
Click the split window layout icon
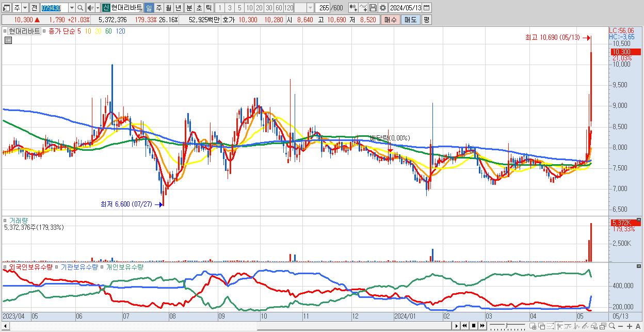tap(533, 326)
